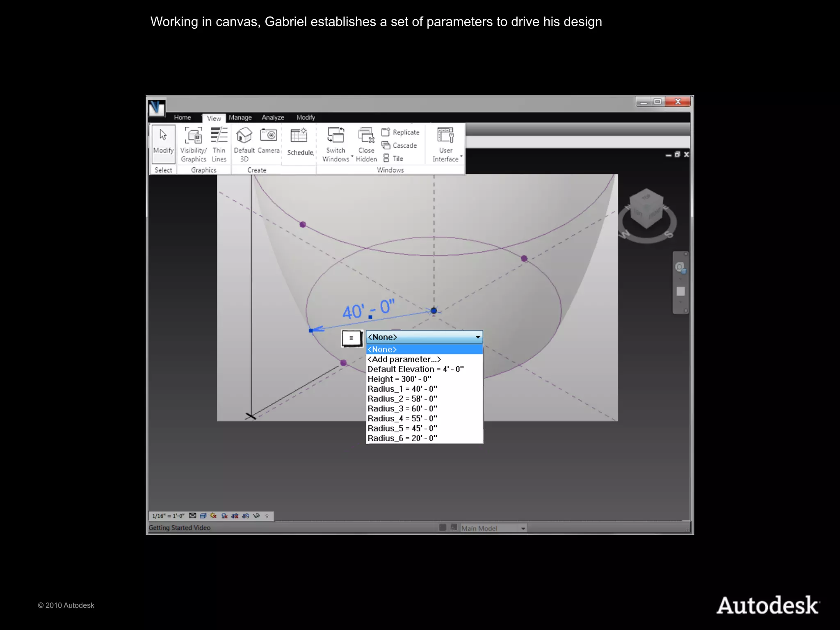Open the 1/16" = 1'-0" view scale selector
The image size is (840, 630).
click(168, 516)
